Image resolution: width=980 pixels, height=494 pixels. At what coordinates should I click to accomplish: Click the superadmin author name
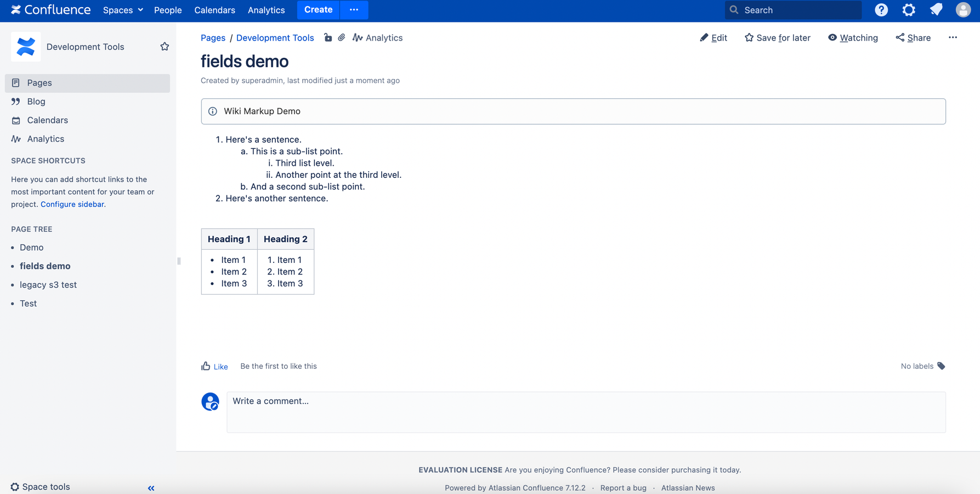tap(262, 81)
